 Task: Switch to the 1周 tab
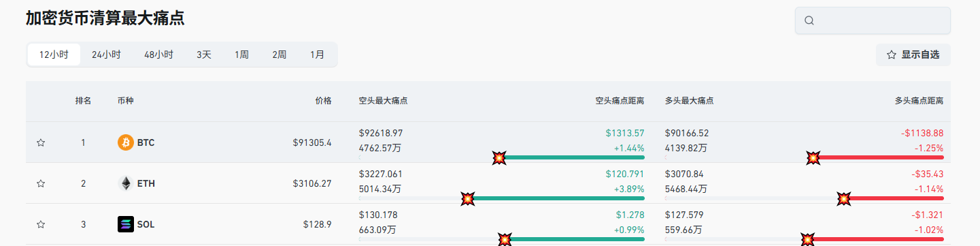click(241, 55)
